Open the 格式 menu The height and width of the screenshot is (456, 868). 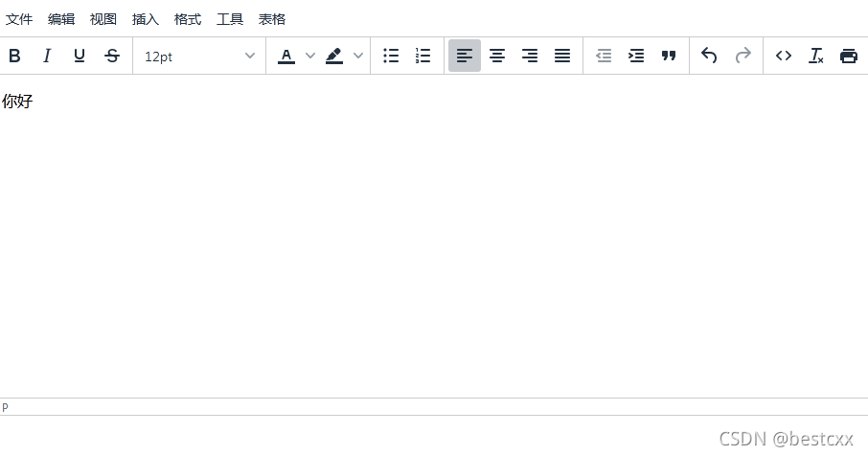(x=188, y=19)
